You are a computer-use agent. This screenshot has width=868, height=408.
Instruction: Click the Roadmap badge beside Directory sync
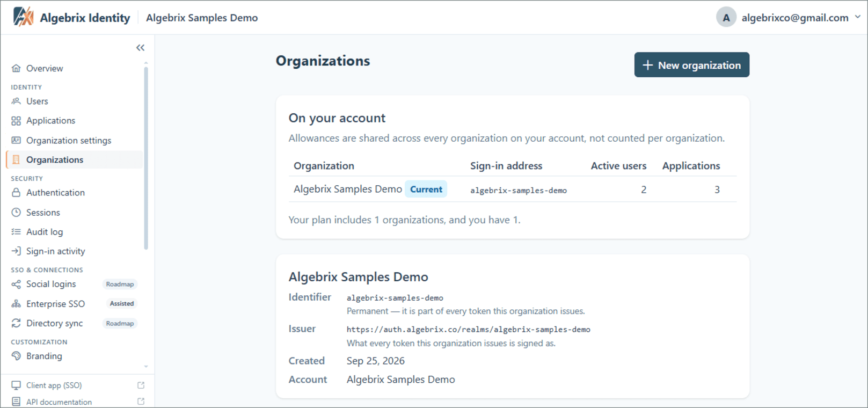(x=120, y=323)
